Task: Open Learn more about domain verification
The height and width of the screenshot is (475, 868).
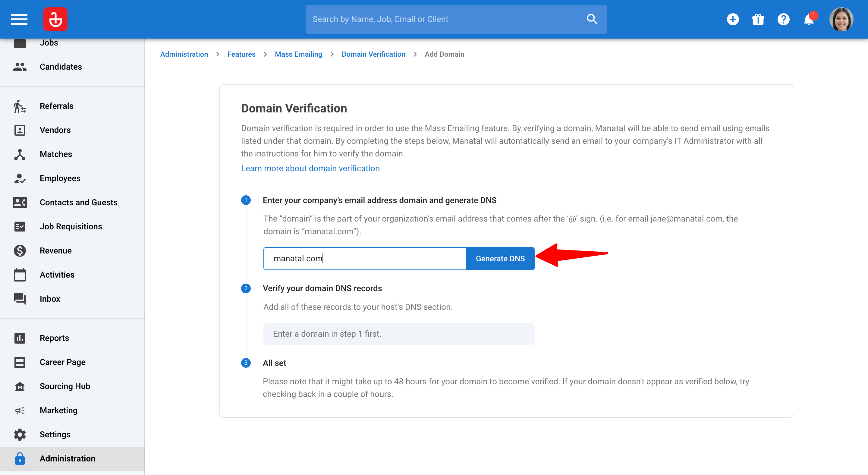Action: tap(310, 168)
